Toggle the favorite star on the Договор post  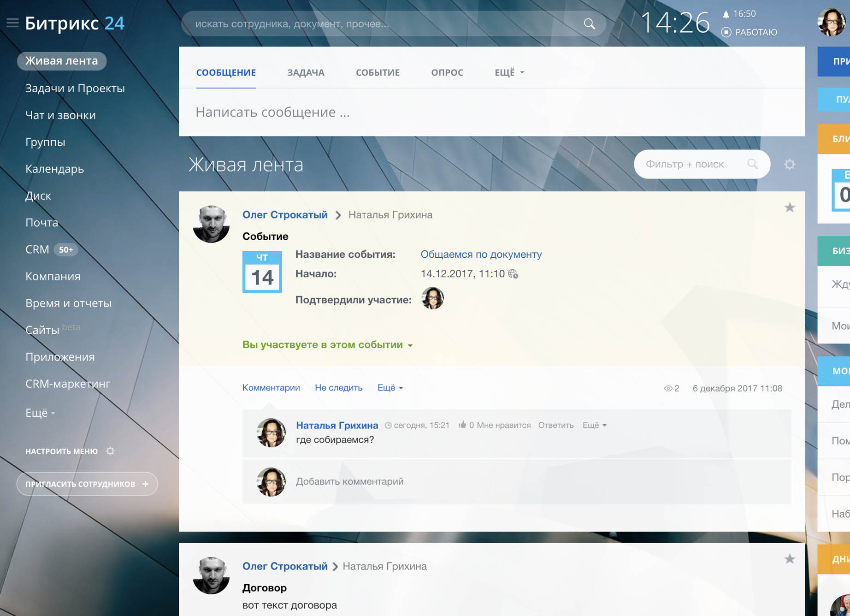pyautogui.click(x=790, y=559)
